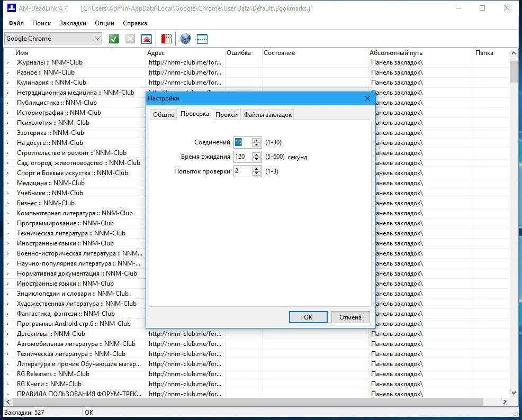Open the Файл menu
Viewport: 522px width, 420px height.
pos(16,23)
